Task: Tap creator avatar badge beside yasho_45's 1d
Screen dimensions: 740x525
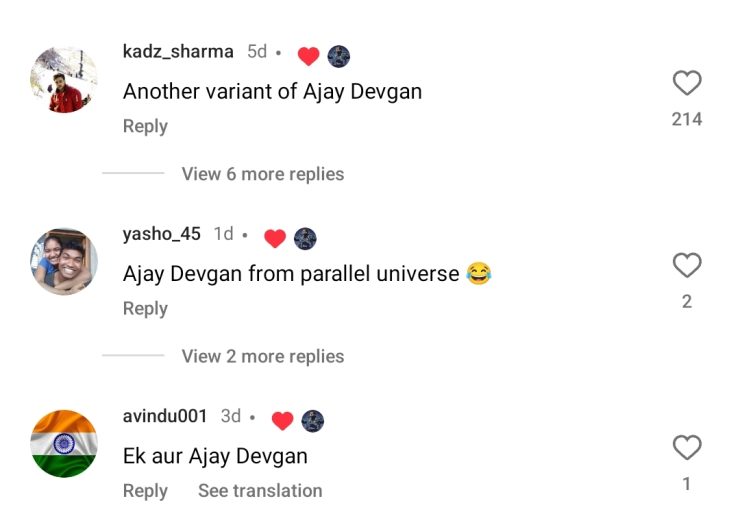Action: [305, 238]
